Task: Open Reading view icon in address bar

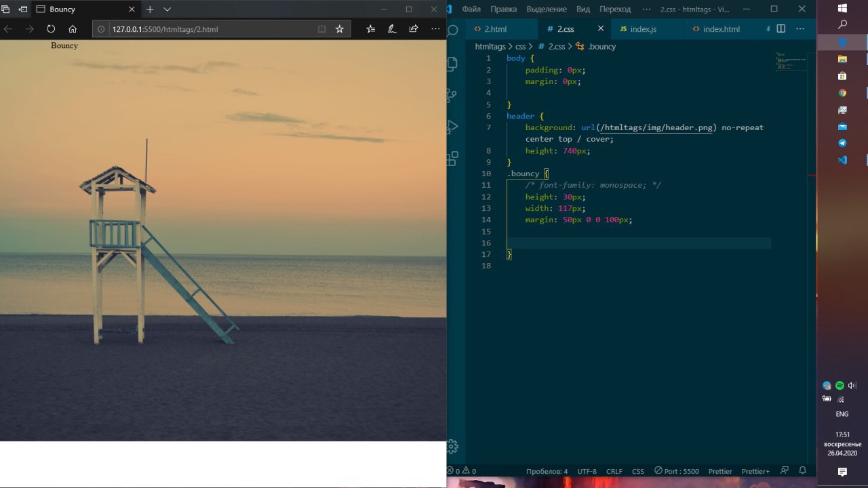Action: point(322,29)
